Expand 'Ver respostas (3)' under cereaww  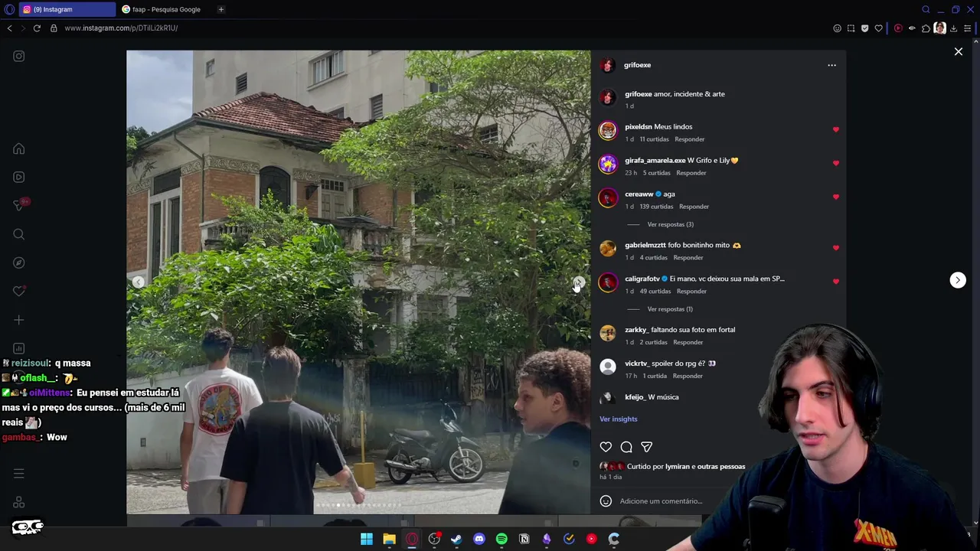[670, 224]
